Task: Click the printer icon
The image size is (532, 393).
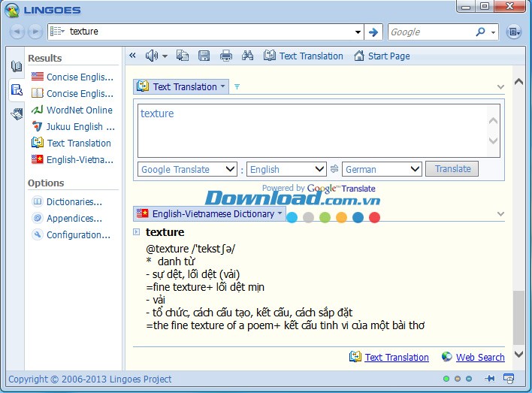Action: (x=225, y=56)
